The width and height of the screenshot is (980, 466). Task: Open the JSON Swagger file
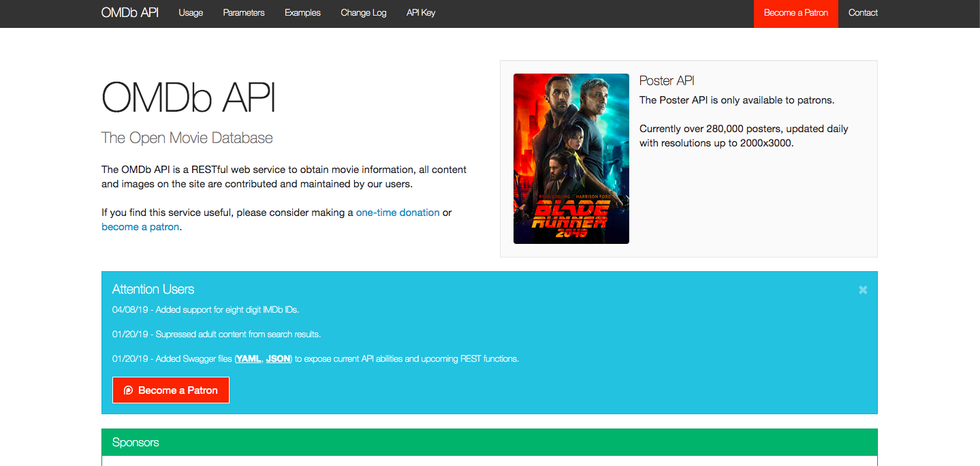[x=278, y=358]
